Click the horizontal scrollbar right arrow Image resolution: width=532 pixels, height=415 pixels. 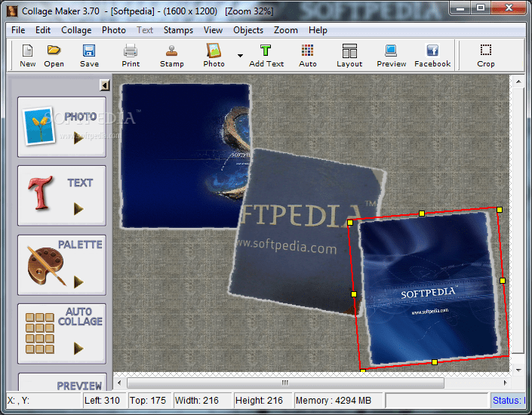(x=505, y=383)
